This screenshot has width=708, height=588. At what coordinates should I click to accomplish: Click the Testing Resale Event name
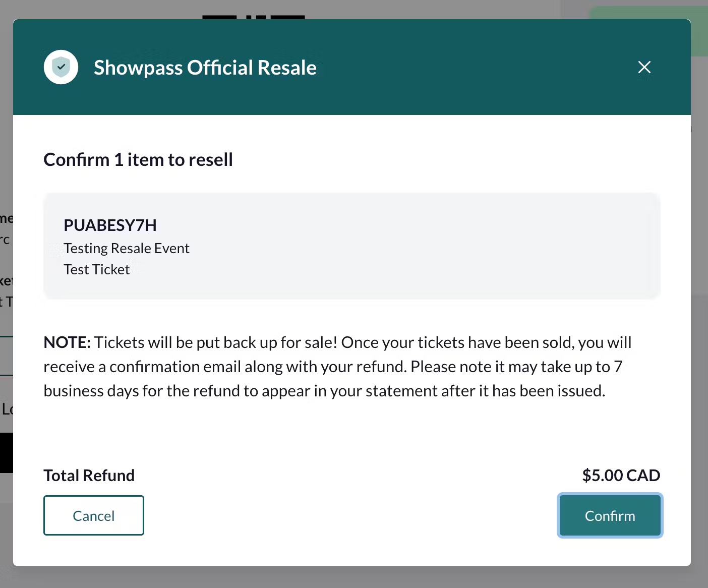127,248
